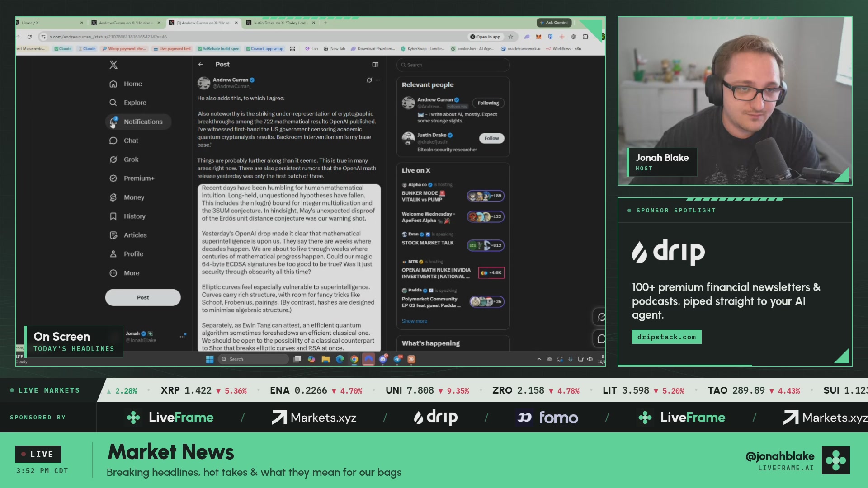
Task: Click the volume icon in the system tray
Action: [x=590, y=359]
